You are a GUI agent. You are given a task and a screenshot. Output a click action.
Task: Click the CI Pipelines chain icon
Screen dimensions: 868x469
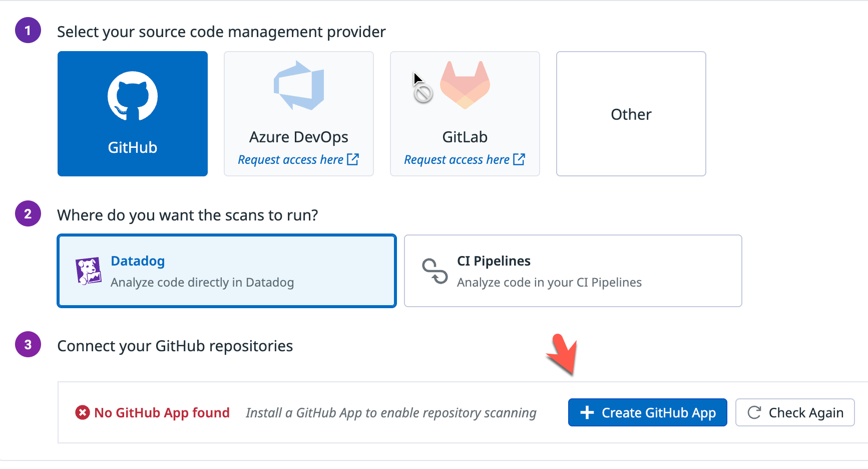[435, 271]
